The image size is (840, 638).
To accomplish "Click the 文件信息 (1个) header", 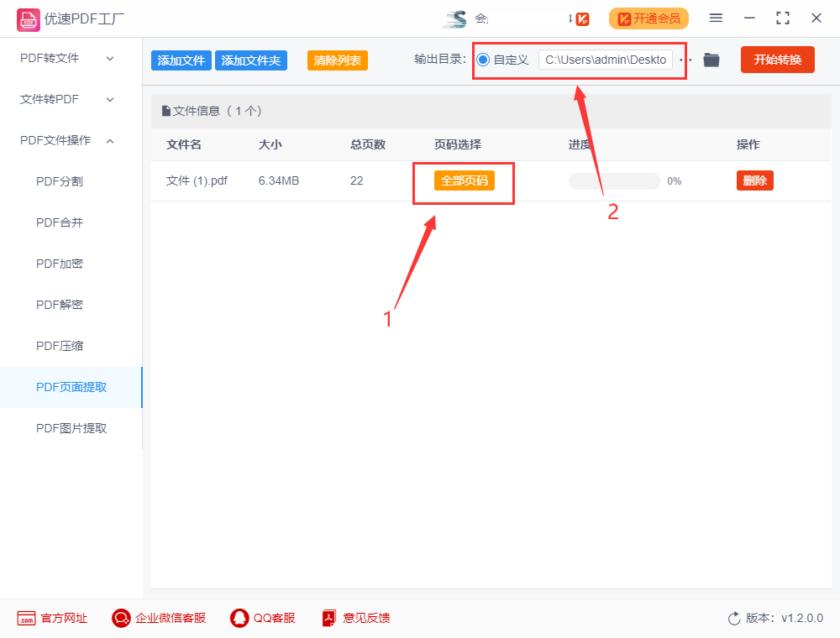I will [212, 111].
